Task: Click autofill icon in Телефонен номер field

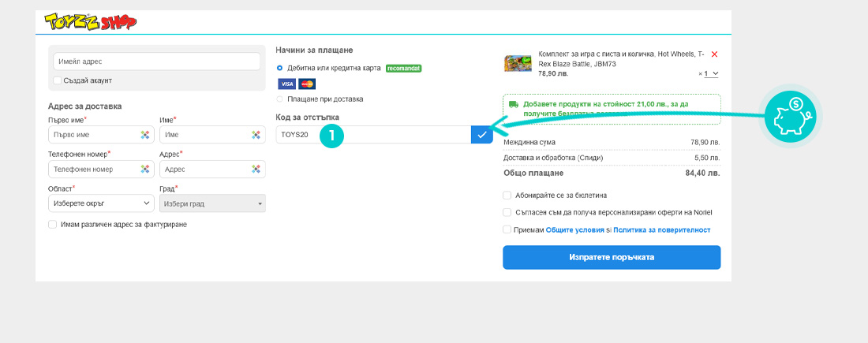Action: (x=145, y=169)
